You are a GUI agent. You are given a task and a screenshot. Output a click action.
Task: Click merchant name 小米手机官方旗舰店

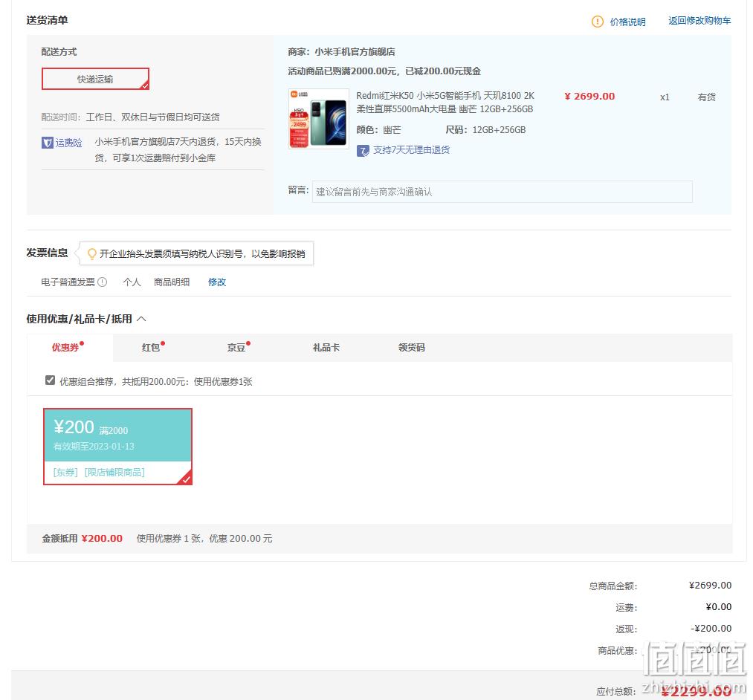355,52
